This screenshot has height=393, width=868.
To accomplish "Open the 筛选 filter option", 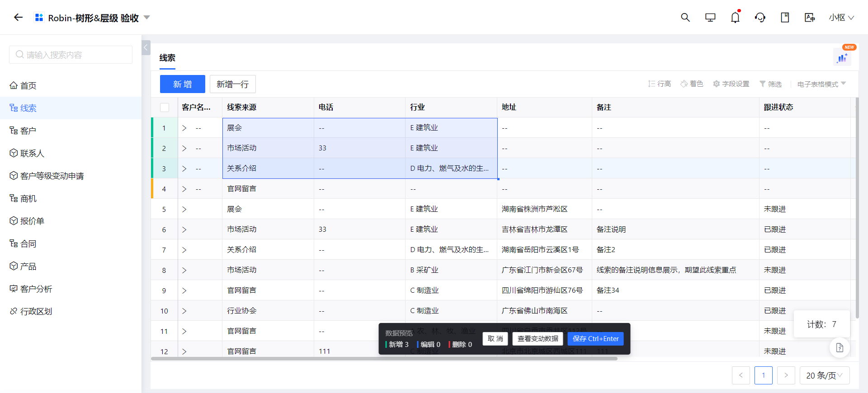I will click(x=770, y=84).
